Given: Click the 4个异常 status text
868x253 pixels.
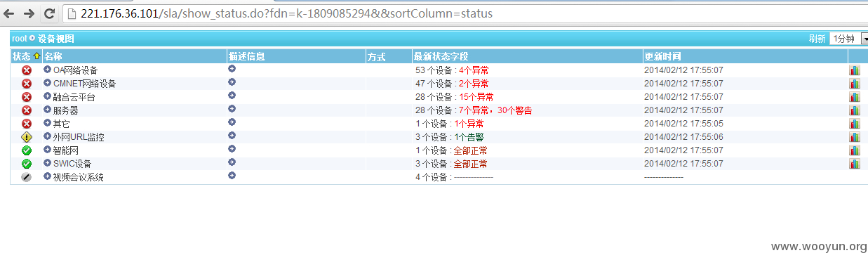Looking at the screenshot, I should [x=474, y=70].
